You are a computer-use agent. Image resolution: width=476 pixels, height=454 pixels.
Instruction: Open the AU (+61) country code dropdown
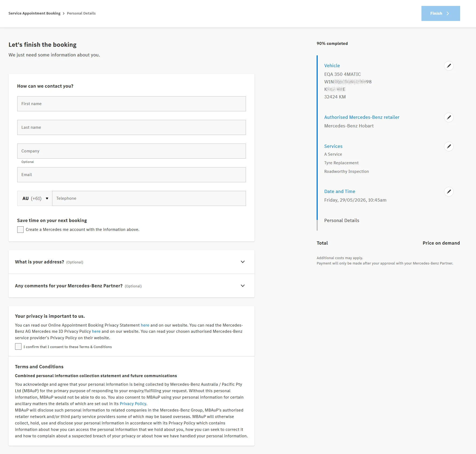point(35,198)
